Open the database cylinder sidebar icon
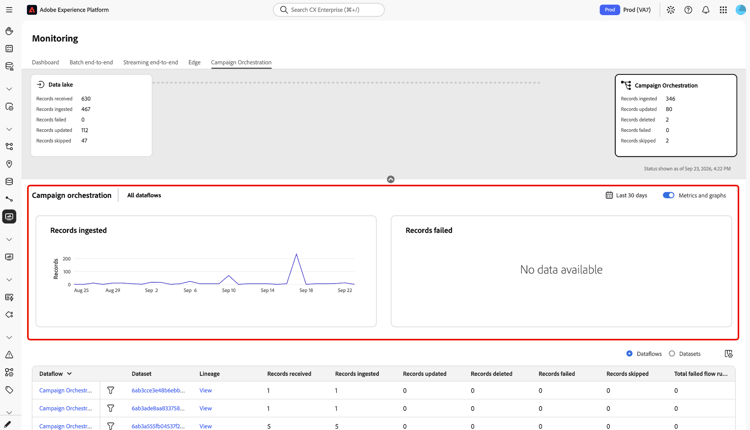The height and width of the screenshot is (430, 750). point(9,182)
